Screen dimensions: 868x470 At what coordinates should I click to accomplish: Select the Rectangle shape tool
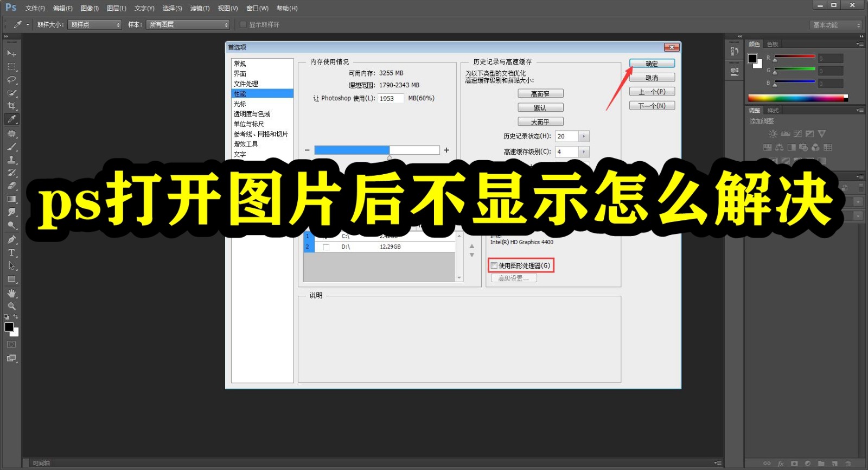11,279
